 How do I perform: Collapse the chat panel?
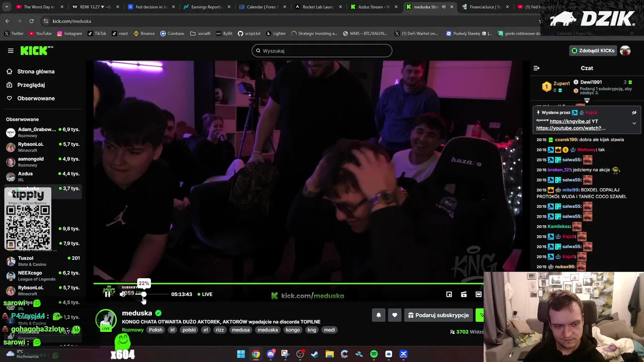coord(536,68)
